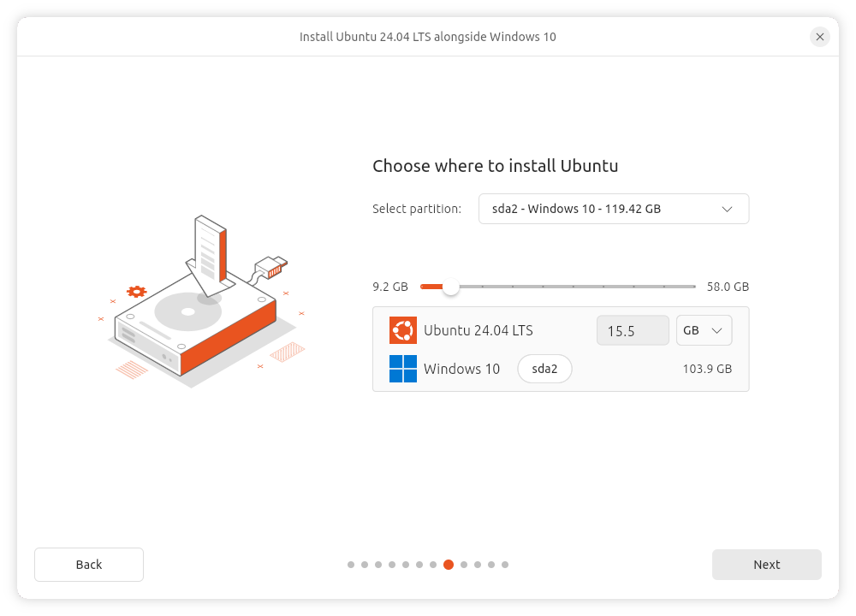Click the download arrow document illustration

210,254
